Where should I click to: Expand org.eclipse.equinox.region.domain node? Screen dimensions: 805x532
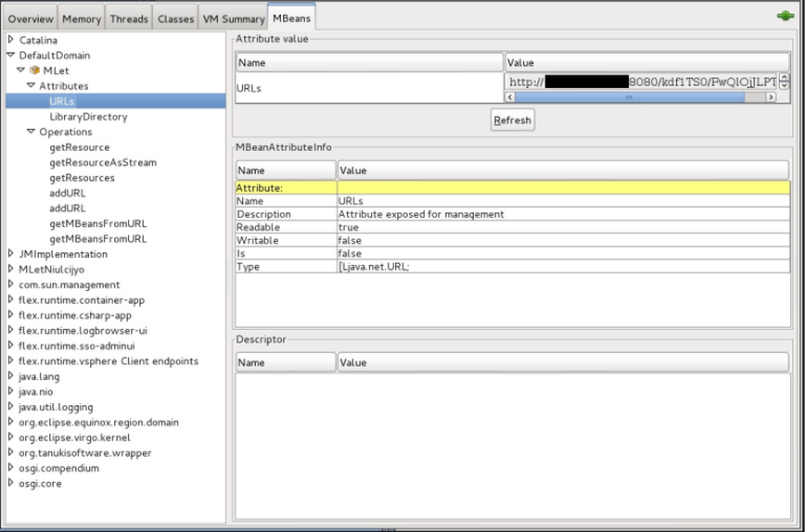[11, 422]
